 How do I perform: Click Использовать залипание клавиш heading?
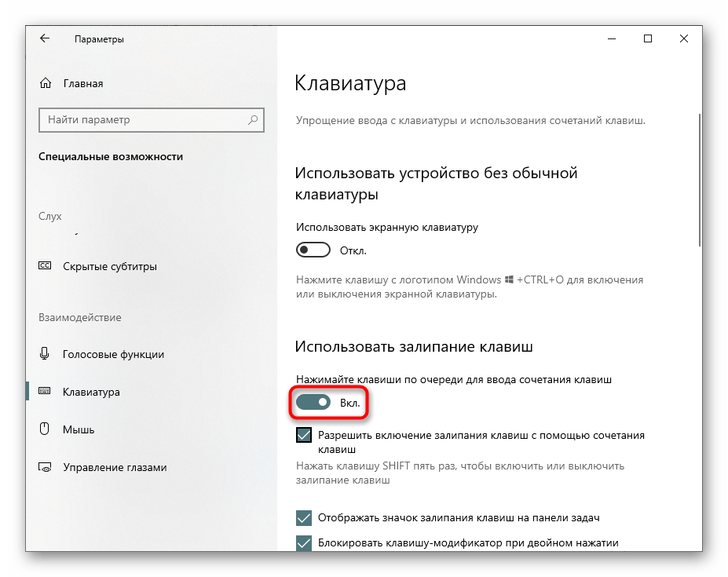414,347
